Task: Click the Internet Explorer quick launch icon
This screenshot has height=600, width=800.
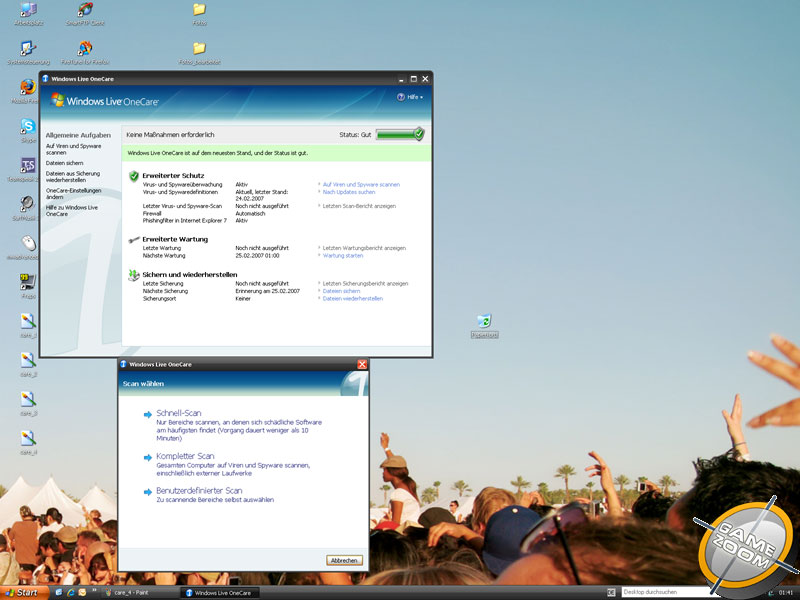Action: 70,592
